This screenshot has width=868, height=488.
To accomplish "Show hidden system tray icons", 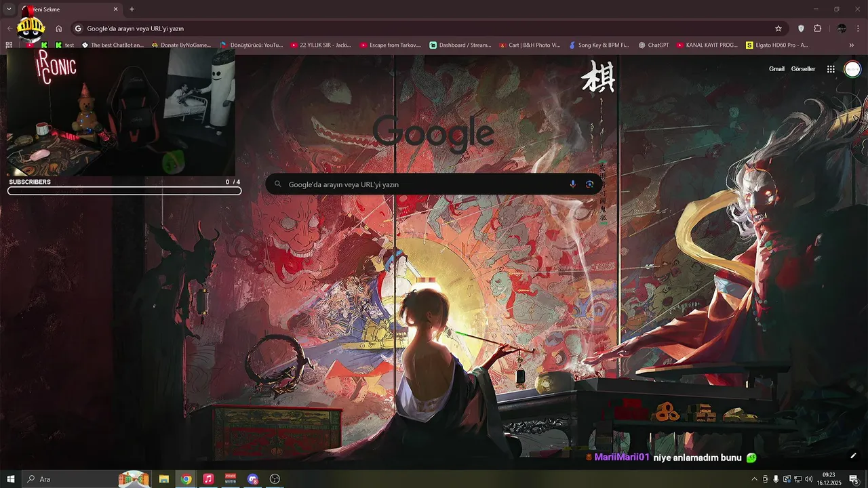I will (754, 479).
